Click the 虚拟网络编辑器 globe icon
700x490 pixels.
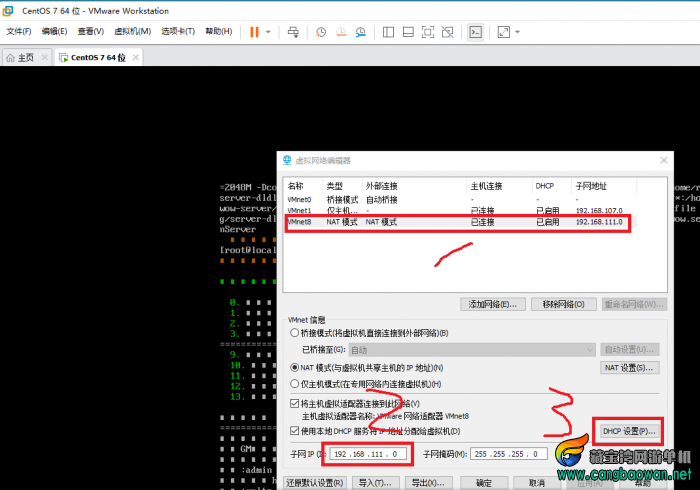pos(287,160)
